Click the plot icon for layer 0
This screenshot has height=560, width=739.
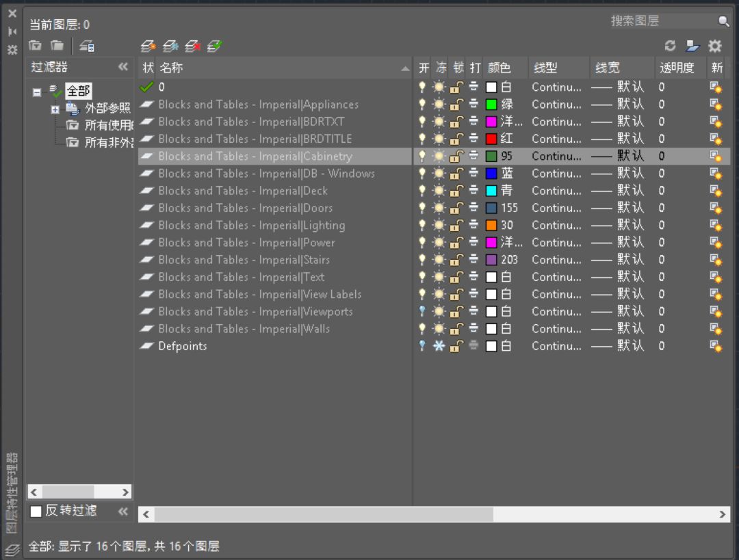(474, 87)
